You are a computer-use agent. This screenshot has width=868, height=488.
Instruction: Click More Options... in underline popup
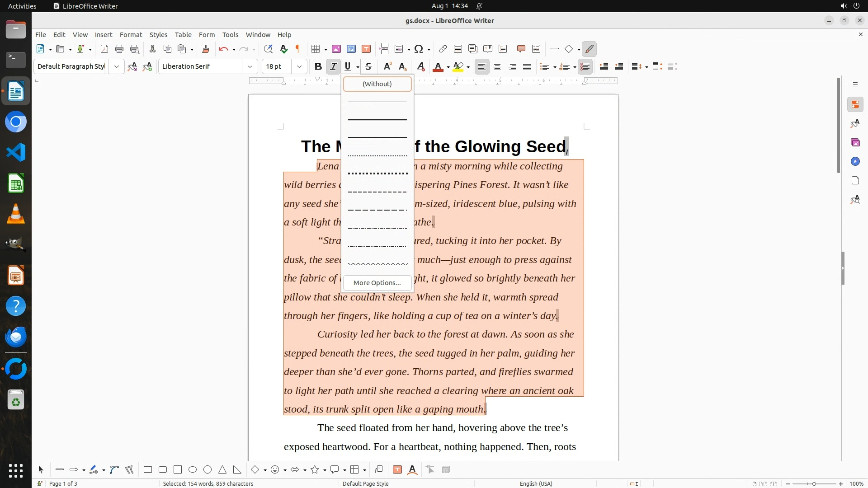coord(377,283)
